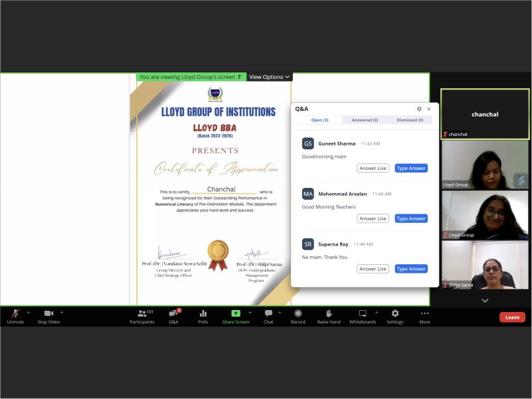Switch to Dismissed (0) tab
Screen dimensions: 532x399
click(410, 120)
